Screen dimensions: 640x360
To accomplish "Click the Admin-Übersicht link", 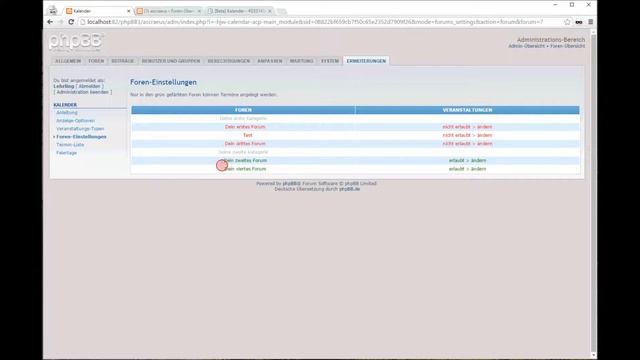I will 527,46.
